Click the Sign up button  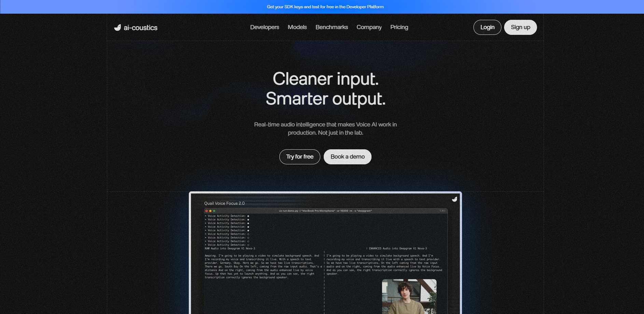(x=520, y=27)
